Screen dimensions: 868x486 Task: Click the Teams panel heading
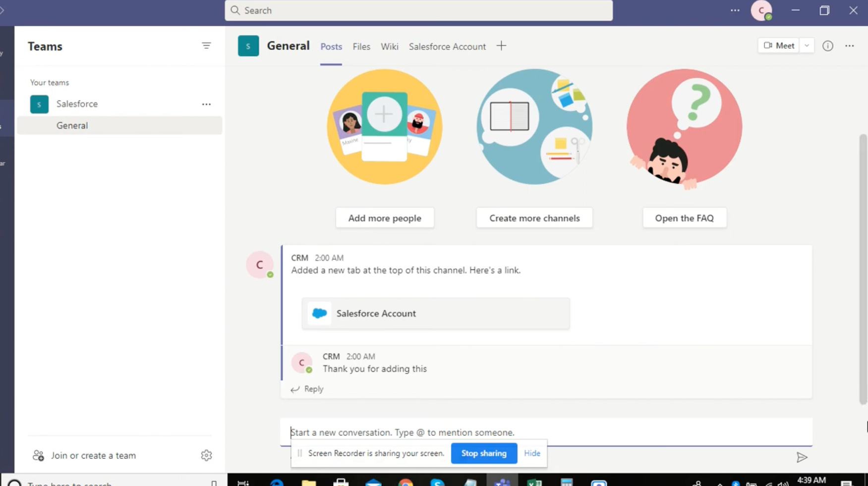[x=45, y=47]
